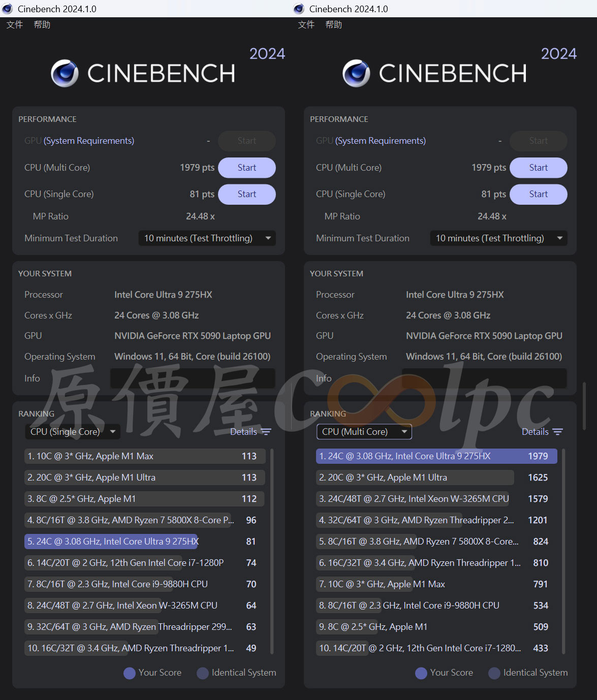
Task: Expand Minimum Test Duration dropdown in left window
Action: coord(207,238)
